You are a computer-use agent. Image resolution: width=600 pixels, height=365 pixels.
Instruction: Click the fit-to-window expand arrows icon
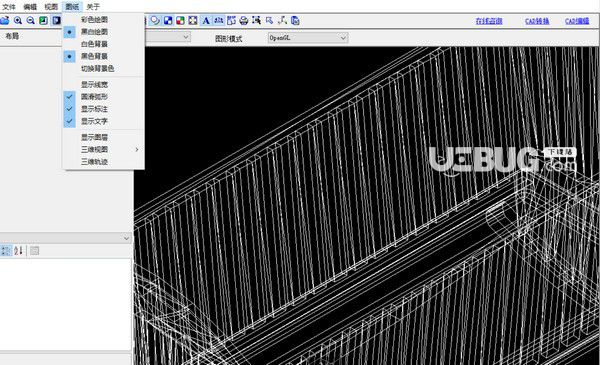click(x=193, y=21)
